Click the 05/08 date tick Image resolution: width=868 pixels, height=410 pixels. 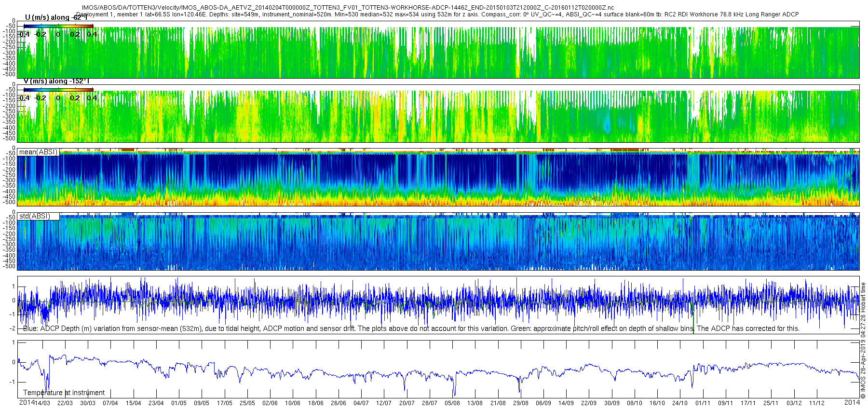pos(452,403)
